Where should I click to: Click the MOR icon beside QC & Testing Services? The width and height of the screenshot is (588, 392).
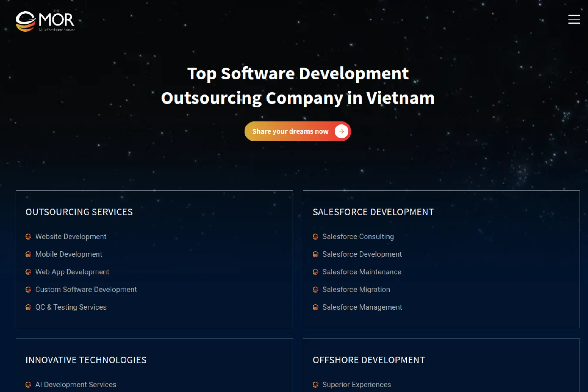pyautogui.click(x=28, y=307)
